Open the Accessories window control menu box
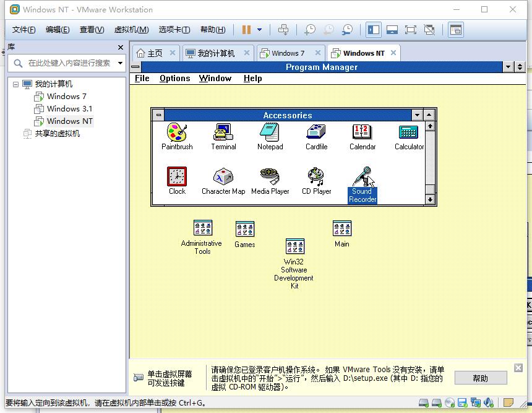Viewport: 532px width, 413px height. coord(158,115)
